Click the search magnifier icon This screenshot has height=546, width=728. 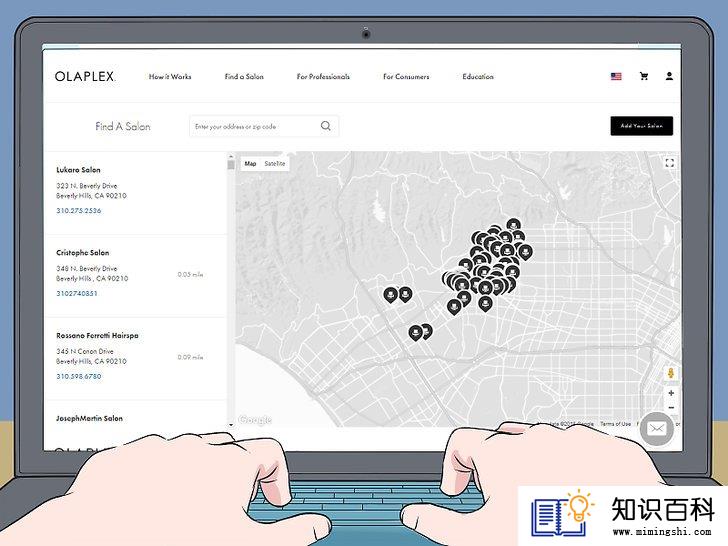pyautogui.click(x=326, y=126)
